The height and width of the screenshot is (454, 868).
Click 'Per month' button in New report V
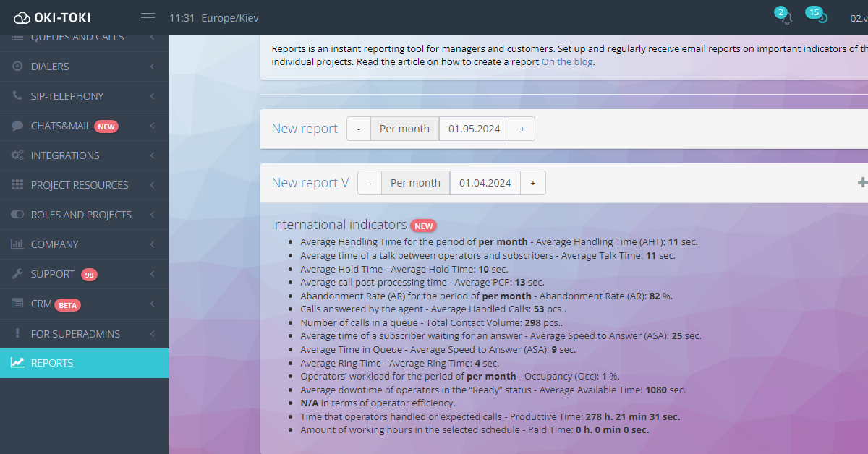point(415,183)
